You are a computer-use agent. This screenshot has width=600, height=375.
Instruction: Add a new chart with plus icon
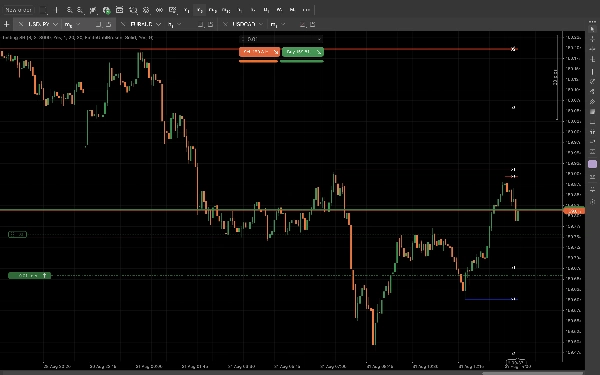click(7, 24)
